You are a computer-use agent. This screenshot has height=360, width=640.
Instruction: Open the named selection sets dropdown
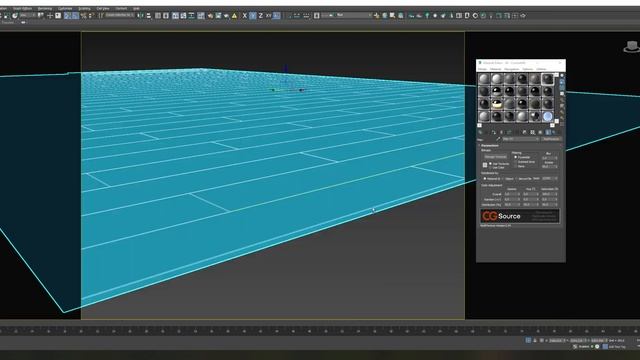pyautogui.click(x=120, y=16)
